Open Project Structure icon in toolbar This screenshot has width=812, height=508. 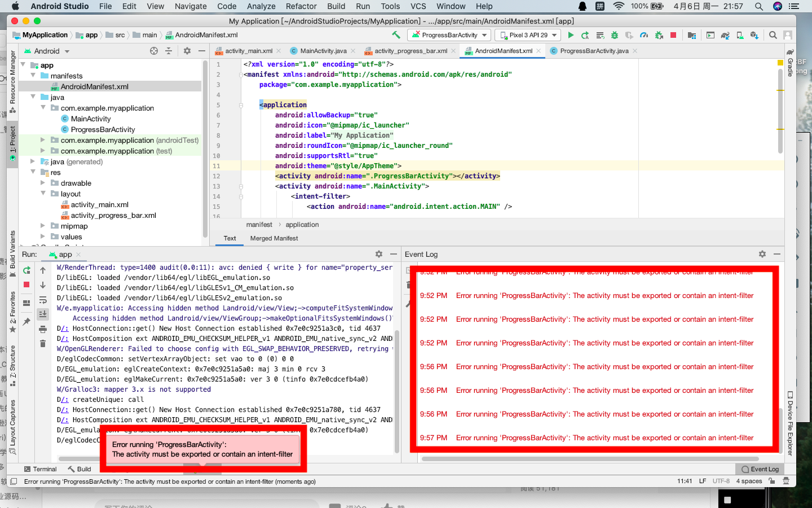click(x=692, y=35)
